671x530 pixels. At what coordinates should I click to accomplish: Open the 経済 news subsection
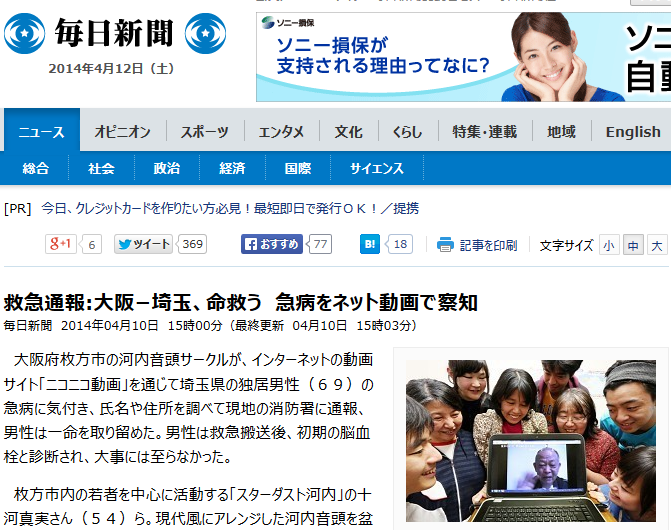click(232, 168)
